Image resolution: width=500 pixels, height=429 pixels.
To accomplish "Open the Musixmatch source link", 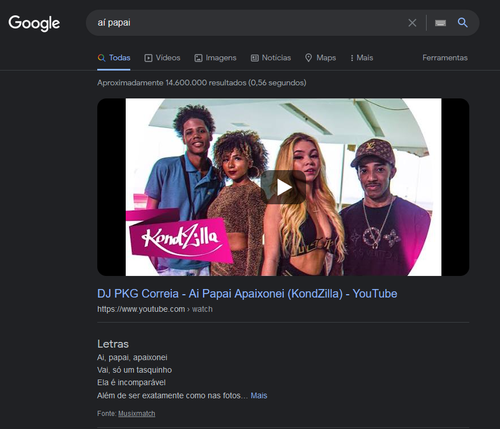I will pos(137,414).
